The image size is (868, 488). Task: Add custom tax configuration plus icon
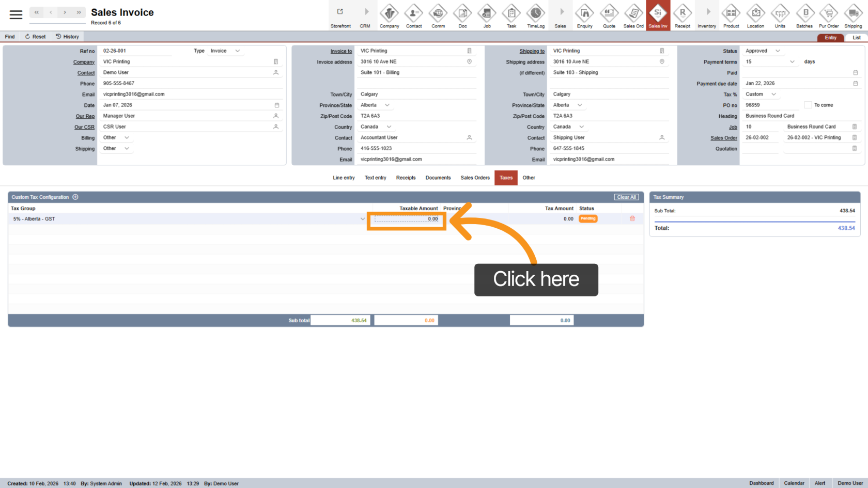tap(75, 197)
